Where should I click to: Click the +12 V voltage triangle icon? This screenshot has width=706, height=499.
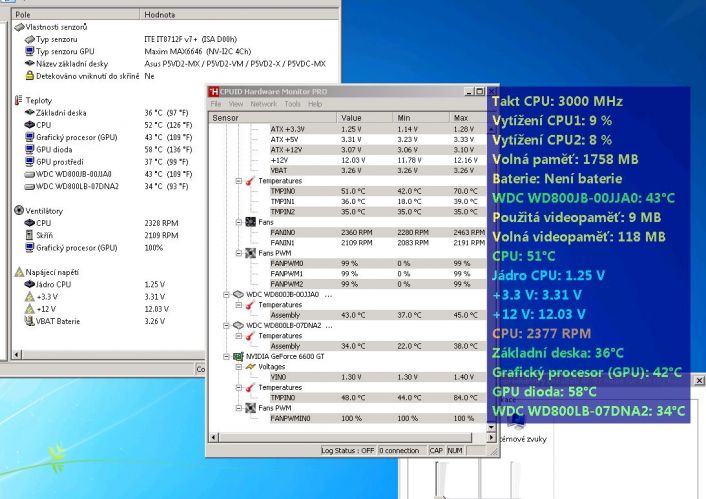pyautogui.click(x=30, y=308)
